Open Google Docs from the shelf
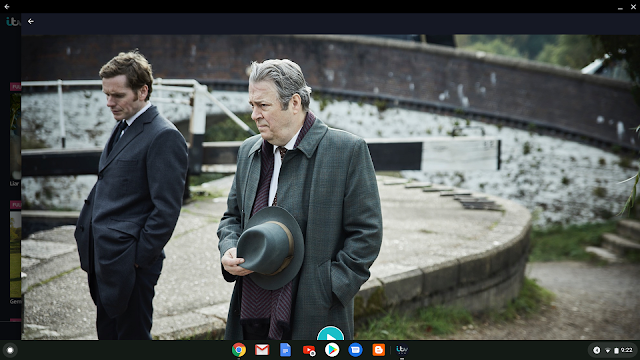640x360 pixels. (x=285, y=350)
